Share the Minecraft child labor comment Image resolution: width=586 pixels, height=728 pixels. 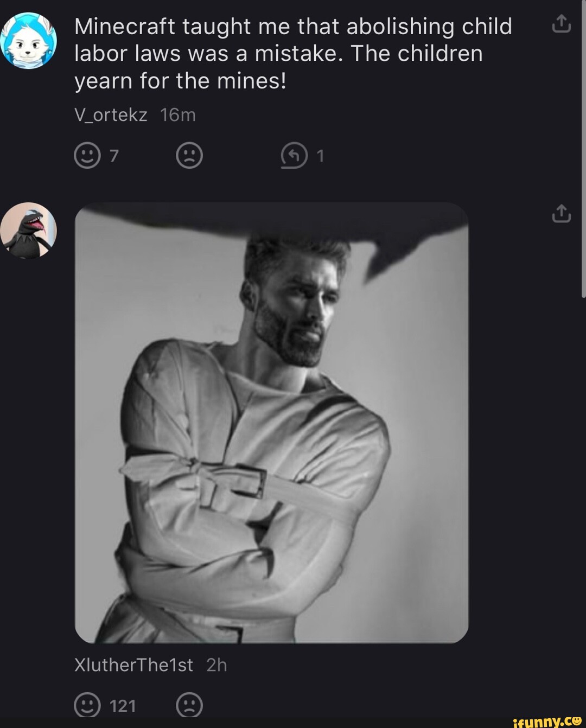[561, 24]
